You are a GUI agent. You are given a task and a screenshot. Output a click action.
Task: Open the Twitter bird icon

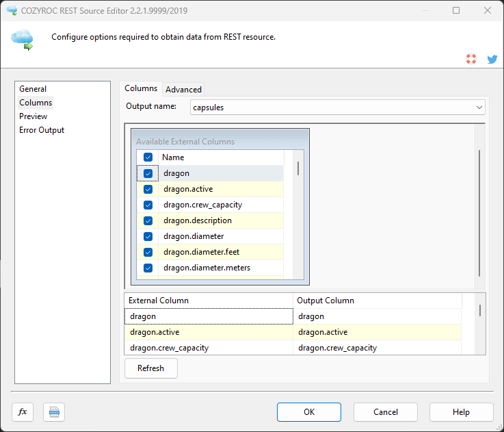click(x=492, y=59)
